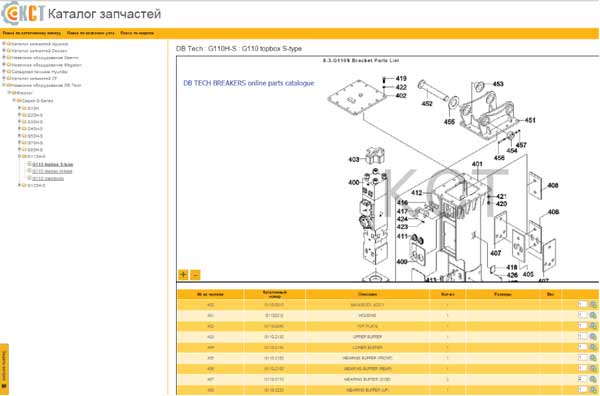
Task: Add UPPER BUFFER row to cart icon
Action: (593, 337)
